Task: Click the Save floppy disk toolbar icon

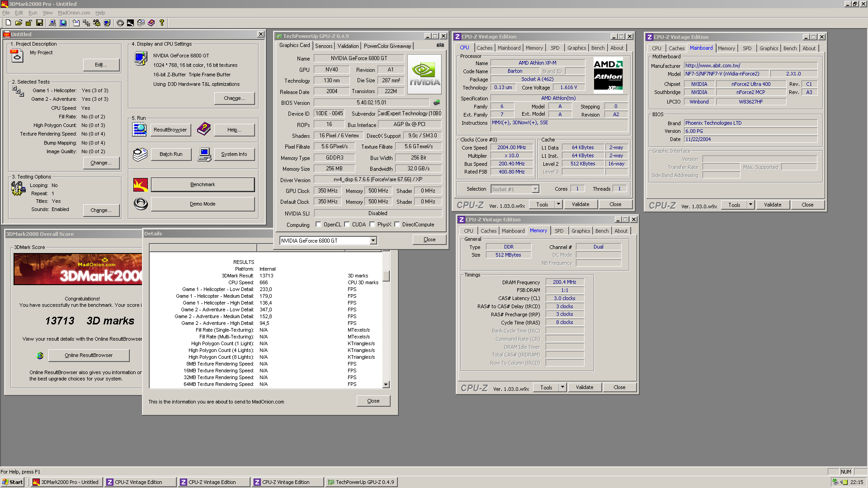Action: [x=39, y=23]
